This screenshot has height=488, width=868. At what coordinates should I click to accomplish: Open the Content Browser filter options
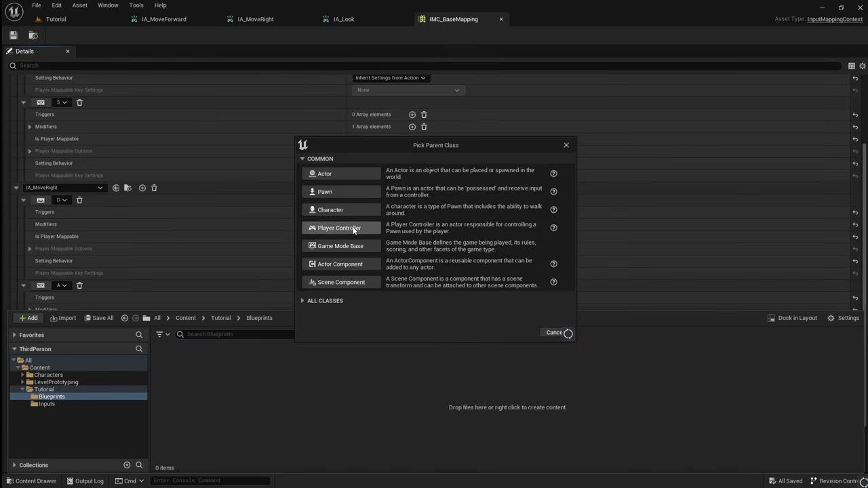click(163, 334)
